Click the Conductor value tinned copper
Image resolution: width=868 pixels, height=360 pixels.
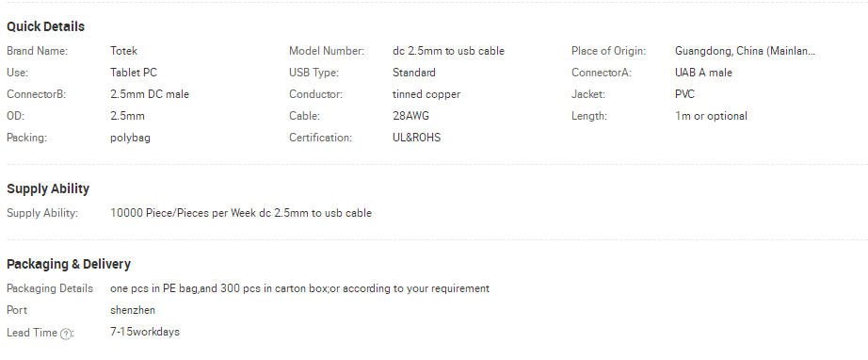coord(426,94)
